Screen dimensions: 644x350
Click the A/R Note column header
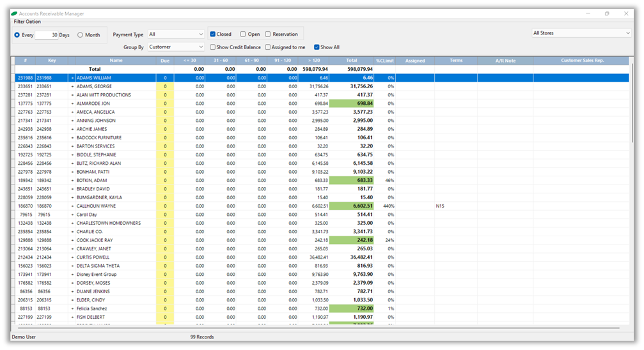(x=505, y=61)
